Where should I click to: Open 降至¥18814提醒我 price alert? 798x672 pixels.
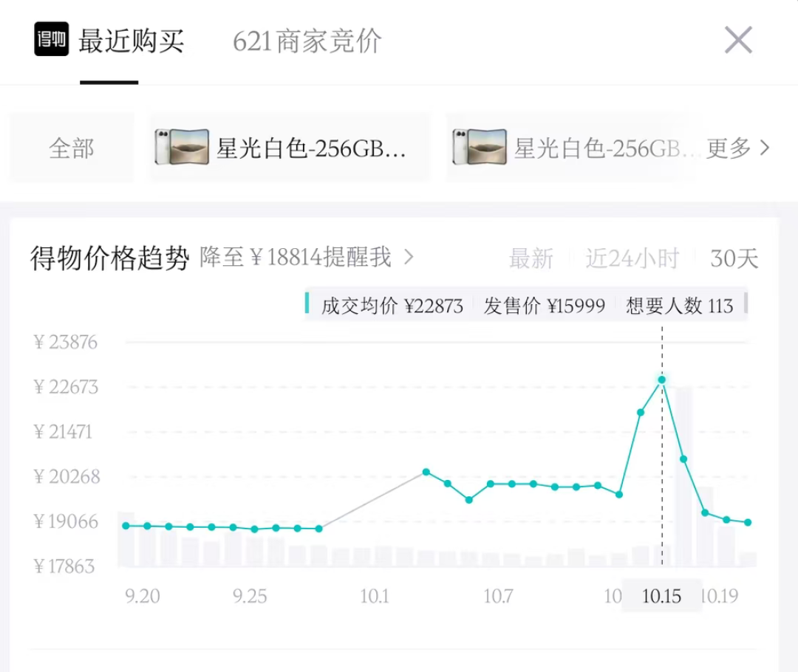[x=307, y=258]
